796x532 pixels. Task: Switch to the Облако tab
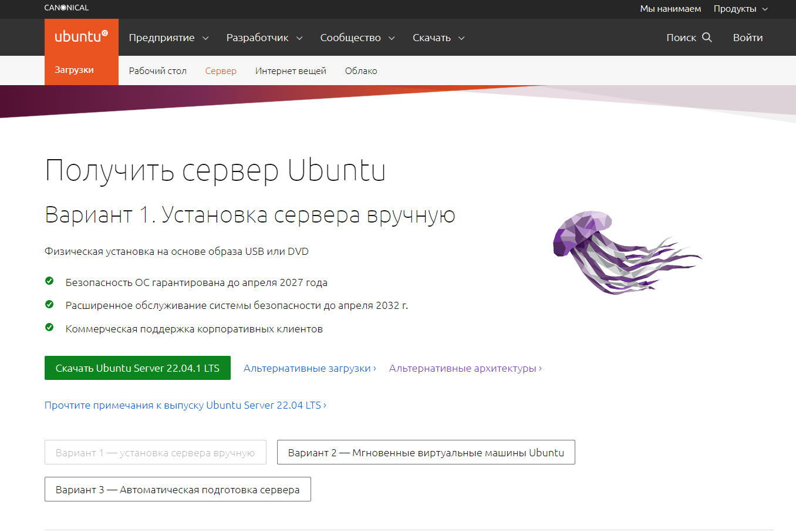[361, 71]
